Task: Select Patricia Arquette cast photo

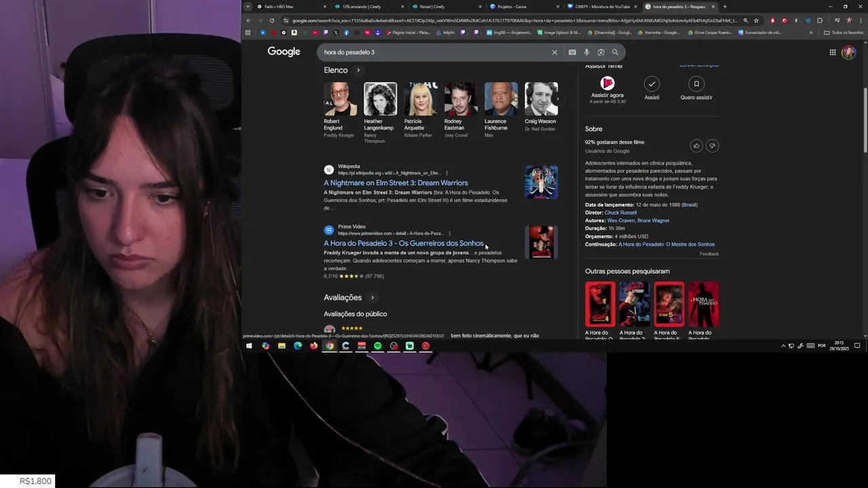Action: pos(421,99)
